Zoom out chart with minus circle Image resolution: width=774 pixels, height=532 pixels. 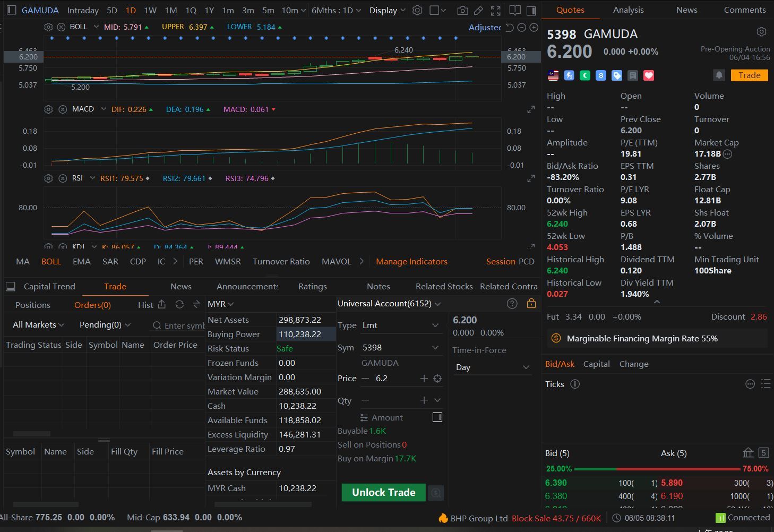point(522,27)
